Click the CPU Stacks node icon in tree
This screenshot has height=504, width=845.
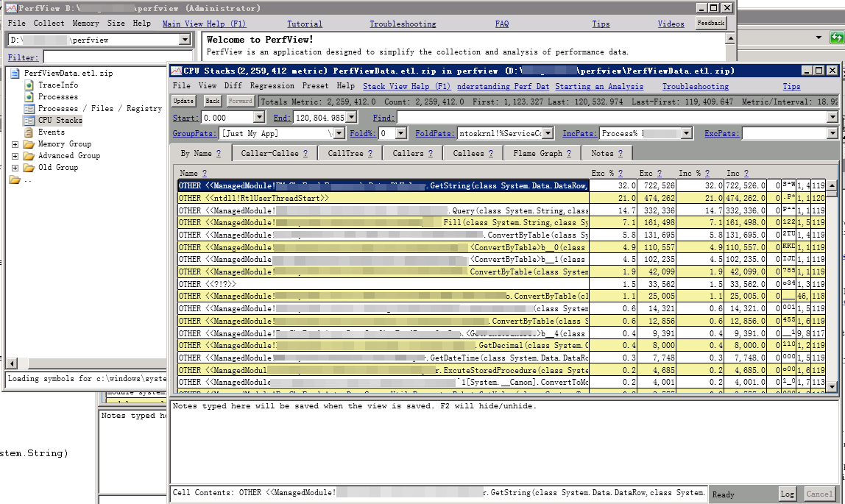click(x=29, y=121)
